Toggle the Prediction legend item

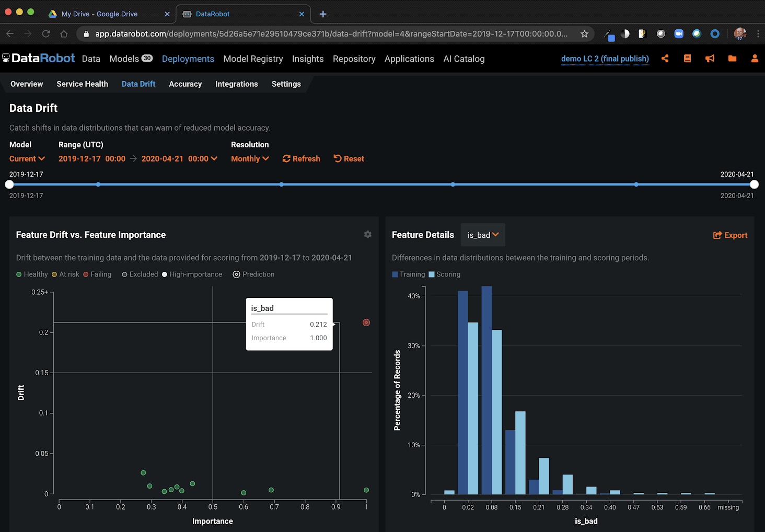point(253,274)
